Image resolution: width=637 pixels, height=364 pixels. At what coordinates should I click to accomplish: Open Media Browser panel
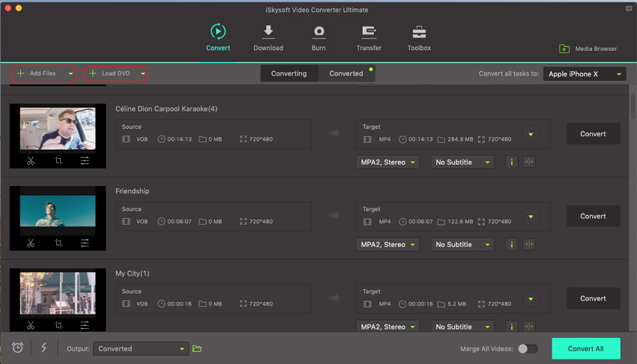point(588,49)
